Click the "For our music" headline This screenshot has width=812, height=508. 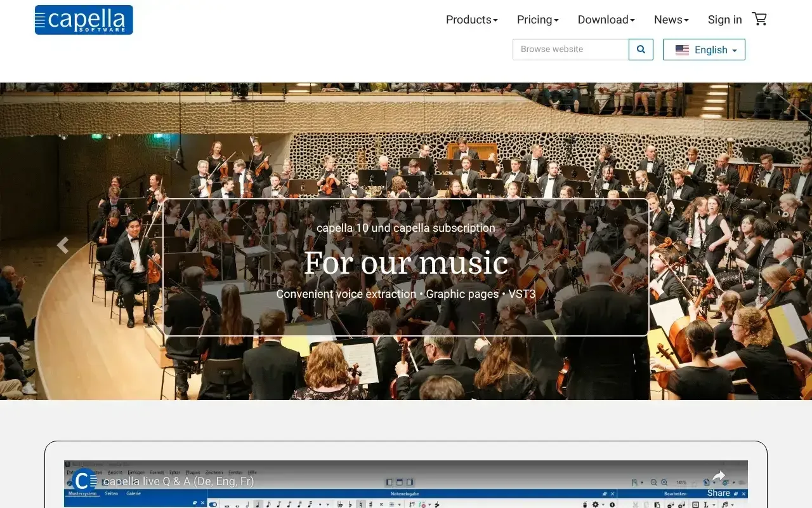(406, 263)
